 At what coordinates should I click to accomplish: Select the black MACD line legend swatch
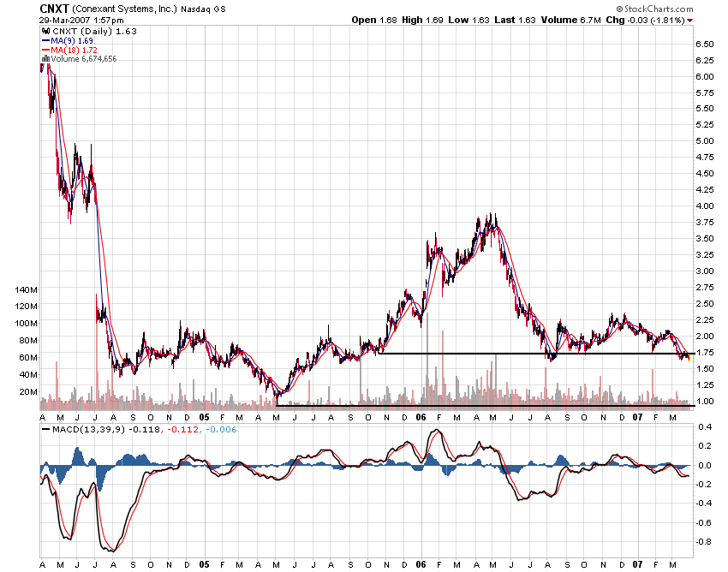click(45, 430)
